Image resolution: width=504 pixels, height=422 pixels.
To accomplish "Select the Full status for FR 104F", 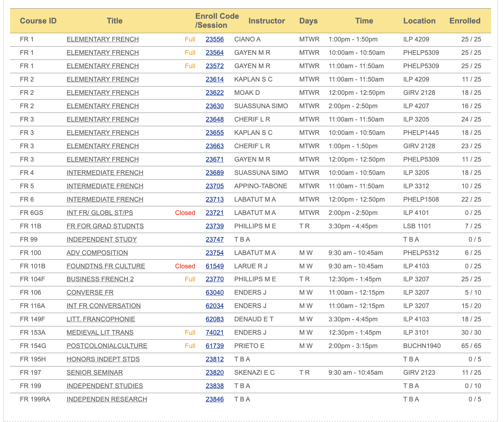I will [190, 279].
